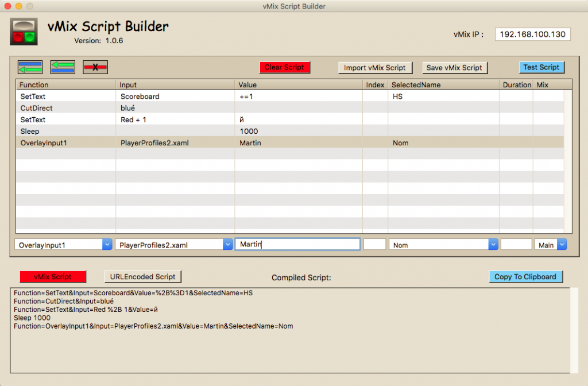Import a vMix Script

click(x=375, y=67)
